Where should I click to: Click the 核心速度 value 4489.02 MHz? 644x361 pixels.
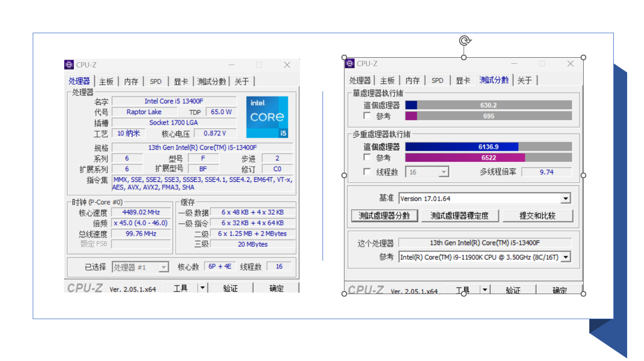coord(142,212)
